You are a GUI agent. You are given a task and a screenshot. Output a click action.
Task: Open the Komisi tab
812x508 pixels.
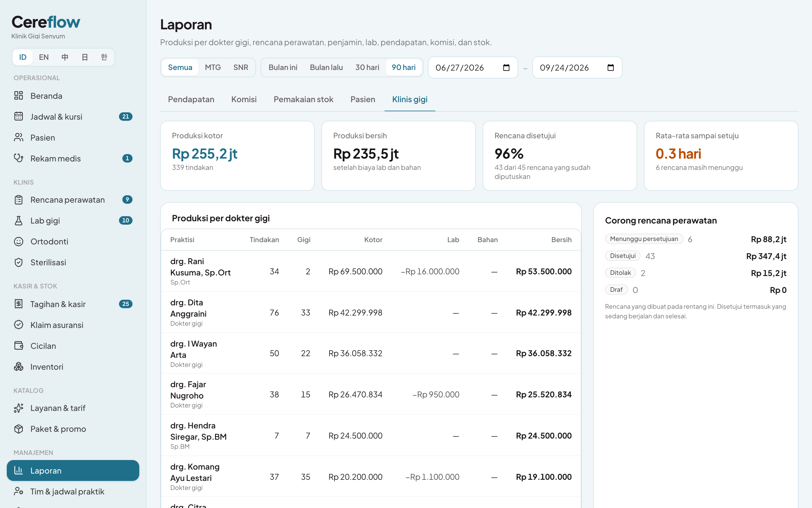coord(244,99)
